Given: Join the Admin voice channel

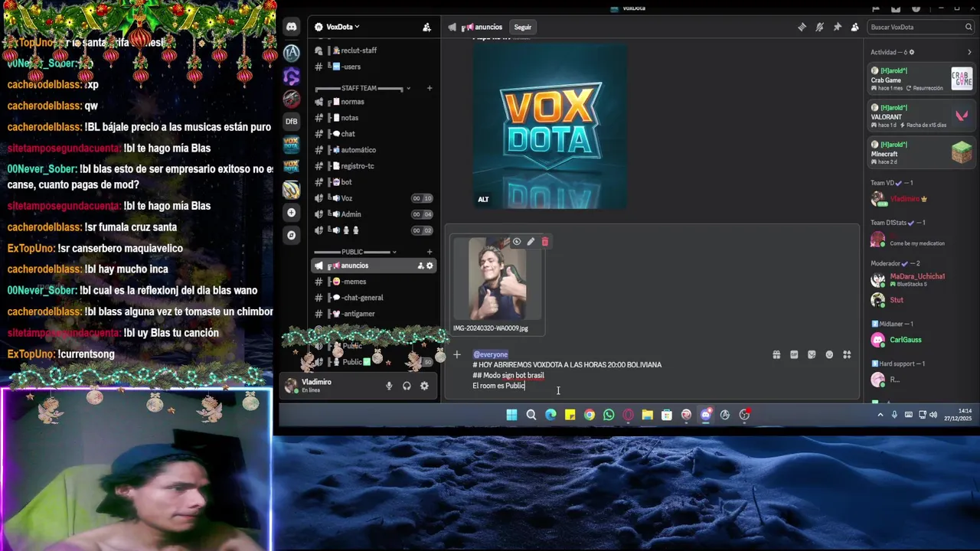Looking at the screenshot, I should (374, 214).
